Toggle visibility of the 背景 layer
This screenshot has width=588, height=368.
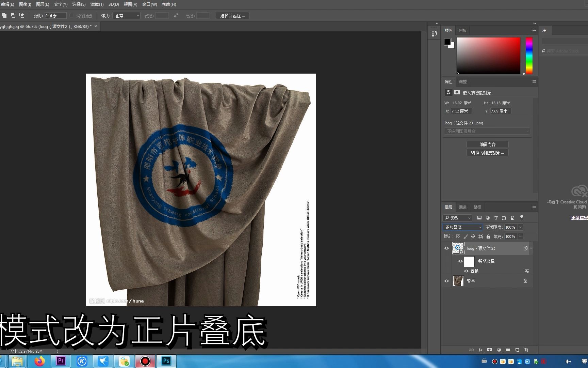point(446,281)
